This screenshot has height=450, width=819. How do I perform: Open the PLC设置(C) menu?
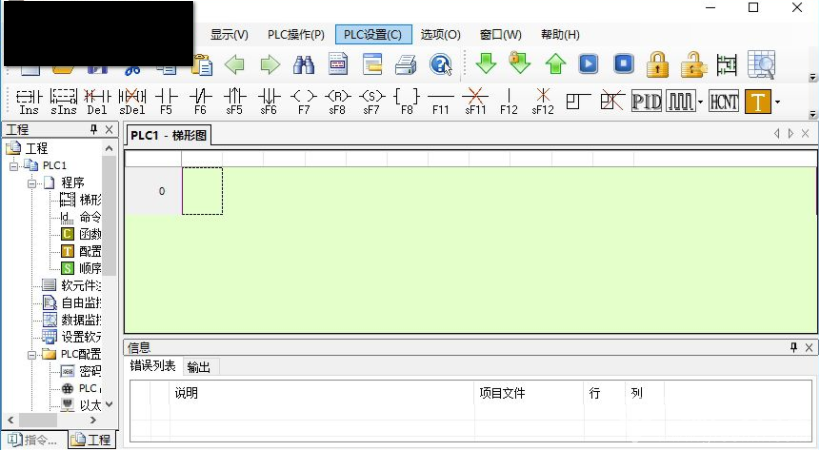pos(373,34)
